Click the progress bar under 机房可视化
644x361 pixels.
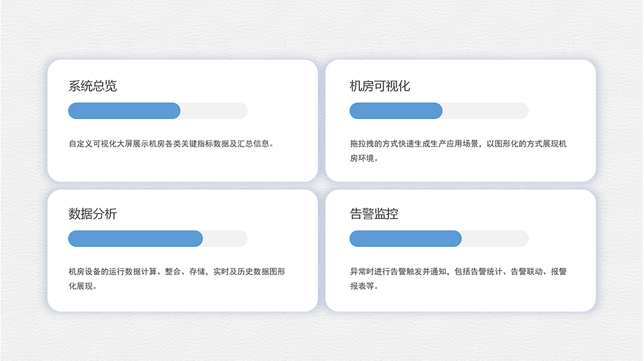click(439, 111)
